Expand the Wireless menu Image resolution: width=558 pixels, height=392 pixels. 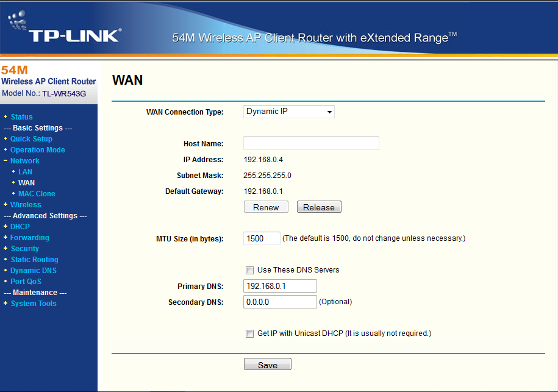coord(26,205)
